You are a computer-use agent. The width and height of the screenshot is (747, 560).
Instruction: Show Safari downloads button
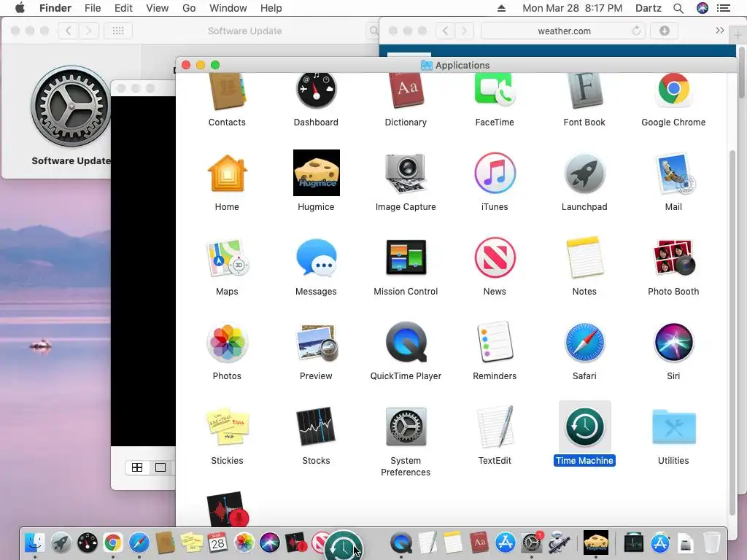[x=664, y=31]
